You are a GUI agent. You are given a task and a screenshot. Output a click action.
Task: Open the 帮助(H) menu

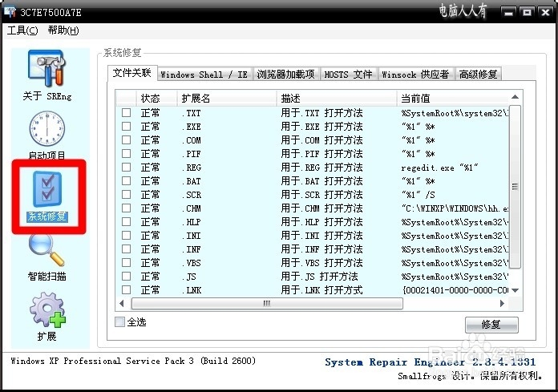pos(63,30)
